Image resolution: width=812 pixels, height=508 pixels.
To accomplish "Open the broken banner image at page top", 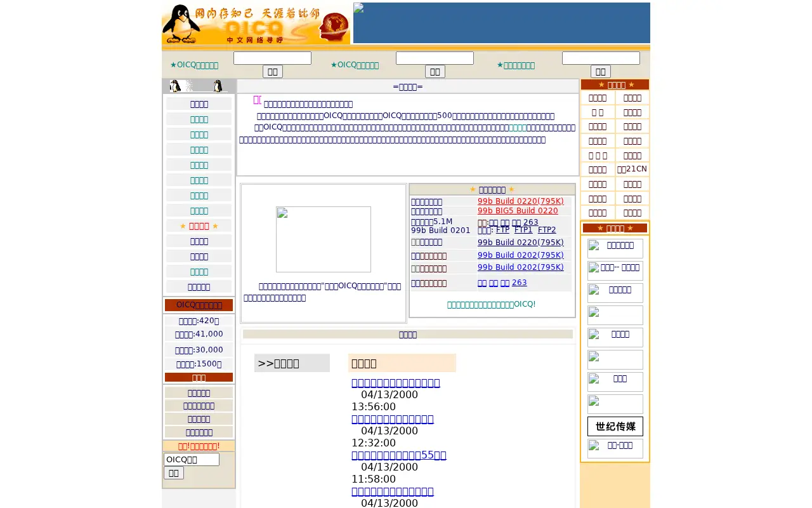I will coord(501,23).
